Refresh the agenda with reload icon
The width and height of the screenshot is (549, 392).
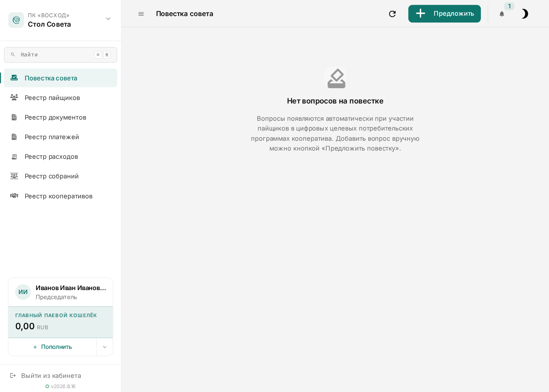[392, 14]
